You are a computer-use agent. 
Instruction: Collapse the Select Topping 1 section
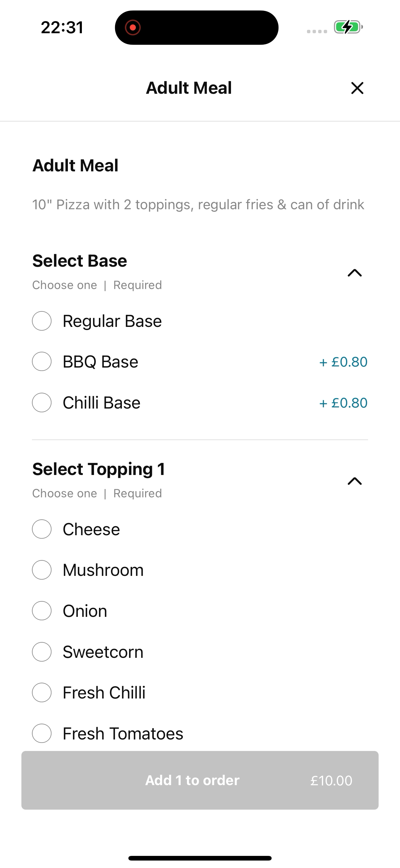pyautogui.click(x=354, y=481)
